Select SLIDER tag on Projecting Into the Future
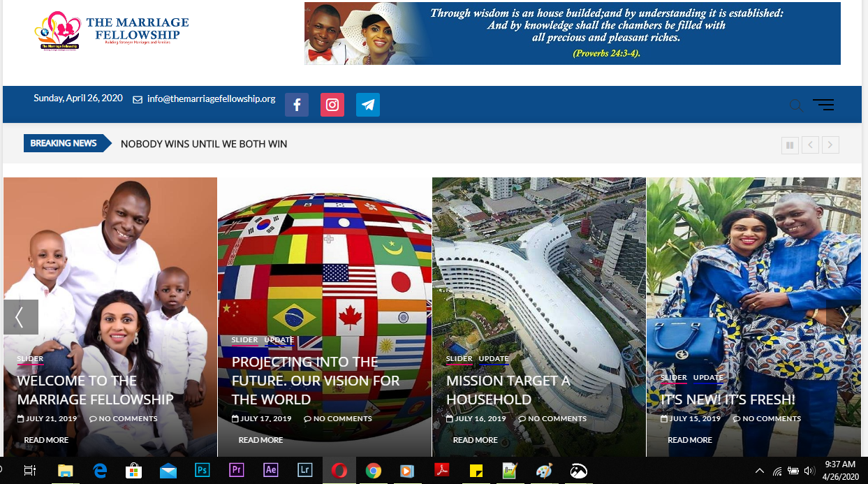This screenshot has height=484, width=868. pos(244,340)
